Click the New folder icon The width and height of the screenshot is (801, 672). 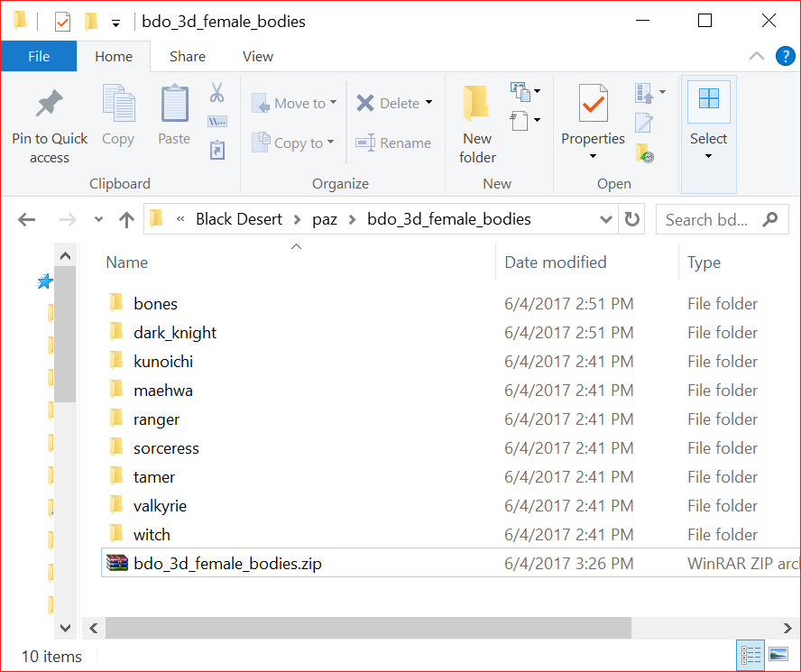click(x=477, y=104)
